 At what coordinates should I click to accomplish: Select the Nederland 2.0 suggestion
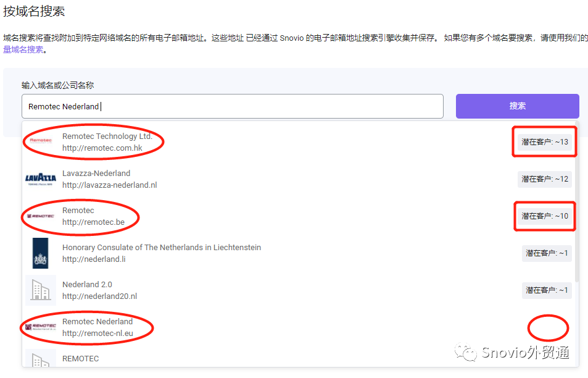pos(298,290)
